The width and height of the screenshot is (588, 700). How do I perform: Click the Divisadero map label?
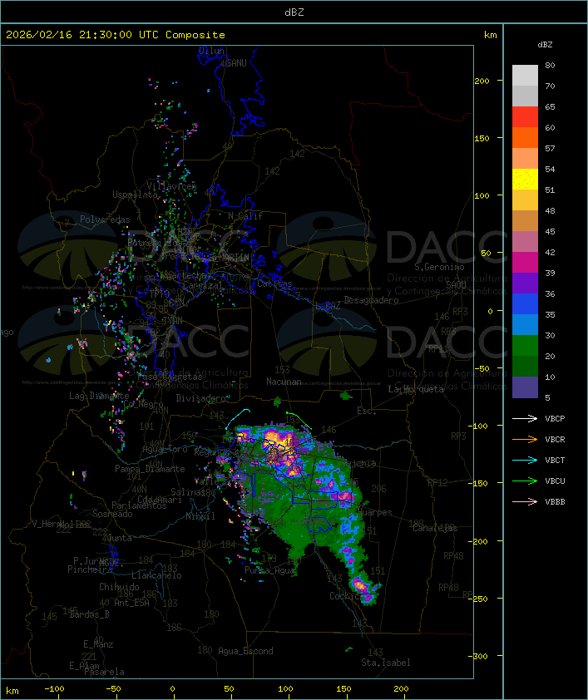(x=200, y=397)
